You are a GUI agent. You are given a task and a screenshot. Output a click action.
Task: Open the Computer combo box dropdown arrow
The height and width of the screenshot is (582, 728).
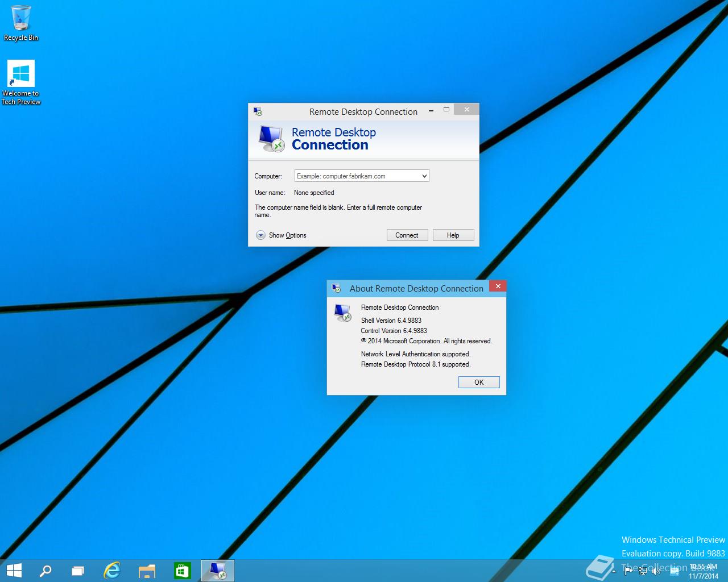coord(424,176)
